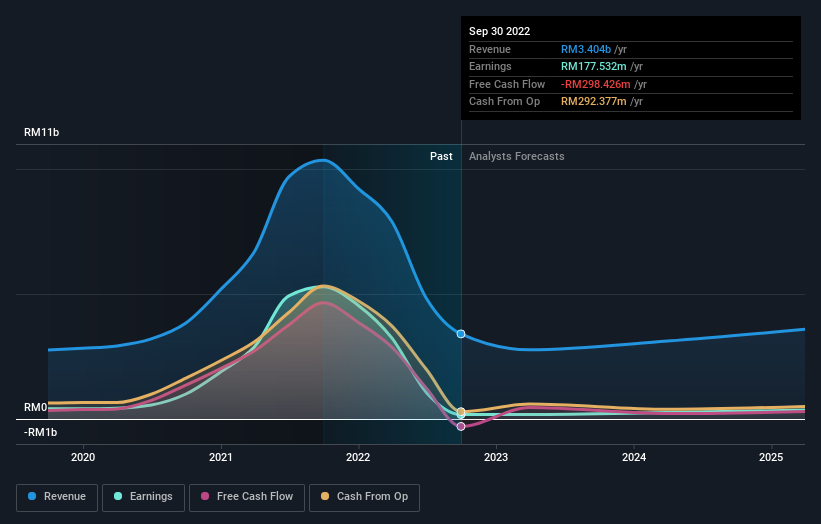Viewport: 821px width, 524px height.
Task: Click the RM3.404b revenue value
Action: (x=586, y=49)
